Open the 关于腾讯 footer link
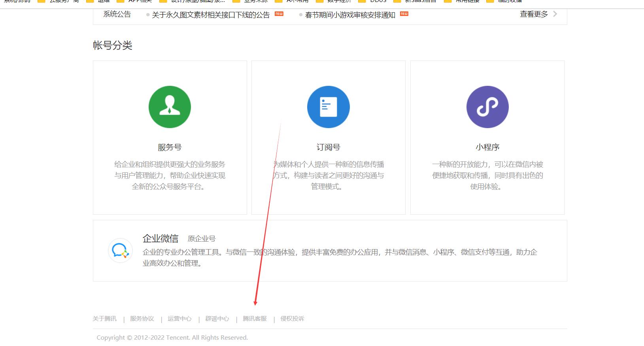This screenshot has width=644, height=346. [105, 319]
